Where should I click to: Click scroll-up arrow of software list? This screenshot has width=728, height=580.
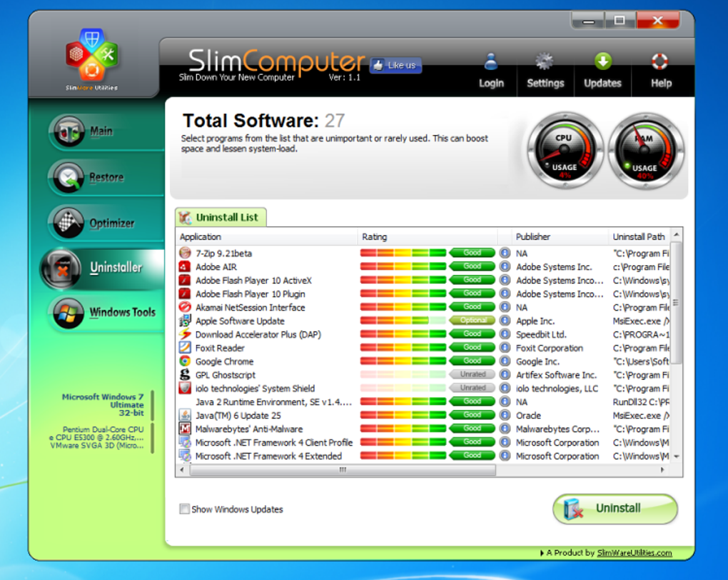coord(677,235)
